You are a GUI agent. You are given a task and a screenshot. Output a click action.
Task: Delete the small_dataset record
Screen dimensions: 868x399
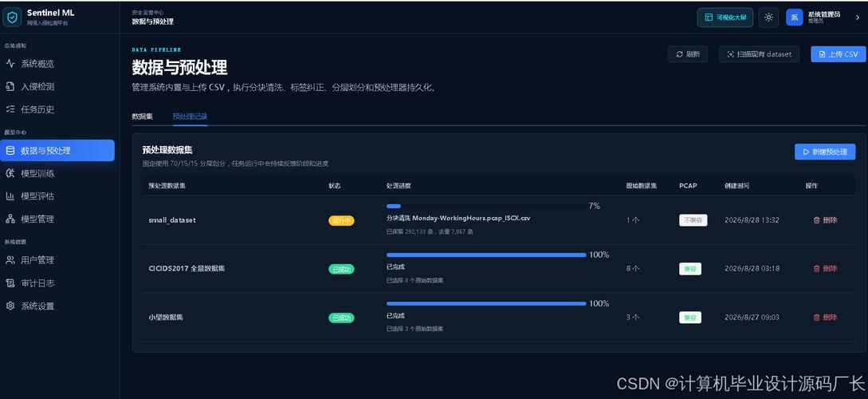[x=826, y=220]
